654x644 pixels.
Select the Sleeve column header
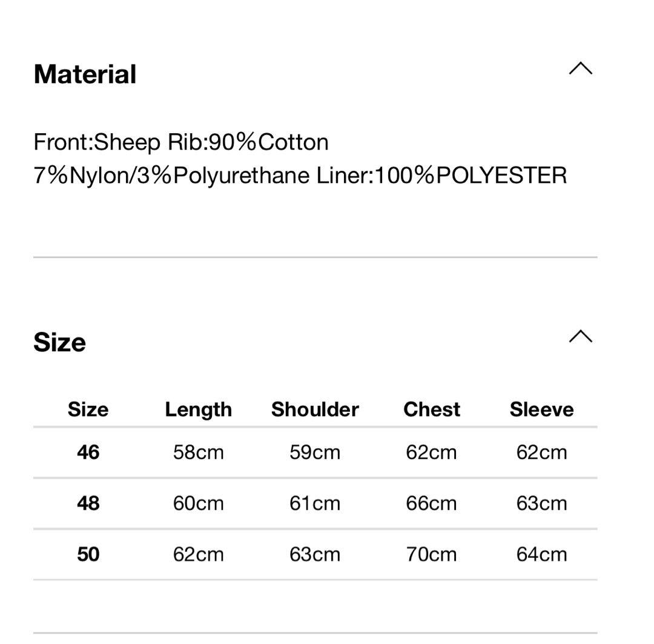coord(541,410)
